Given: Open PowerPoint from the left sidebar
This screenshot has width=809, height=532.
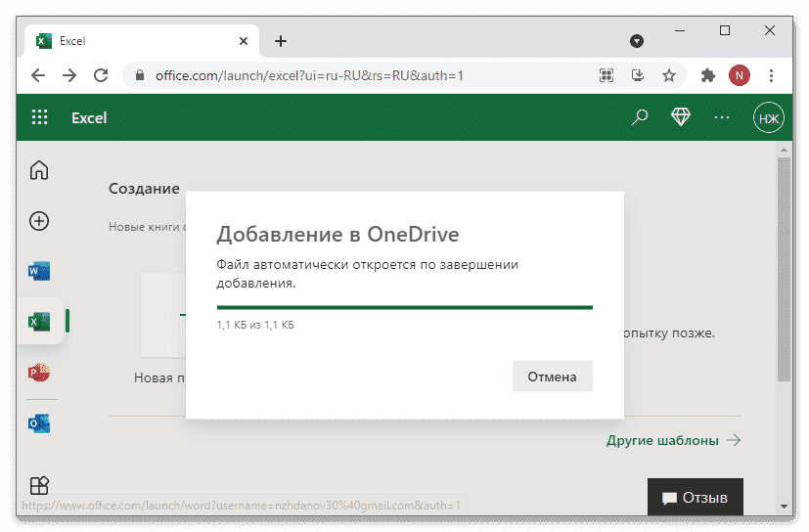Looking at the screenshot, I should click(x=39, y=373).
